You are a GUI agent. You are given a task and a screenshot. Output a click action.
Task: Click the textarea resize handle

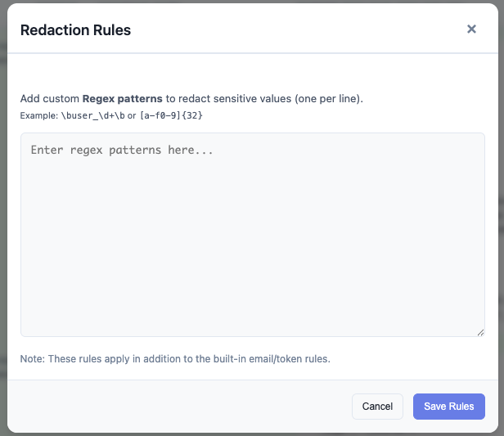tap(480, 333)
